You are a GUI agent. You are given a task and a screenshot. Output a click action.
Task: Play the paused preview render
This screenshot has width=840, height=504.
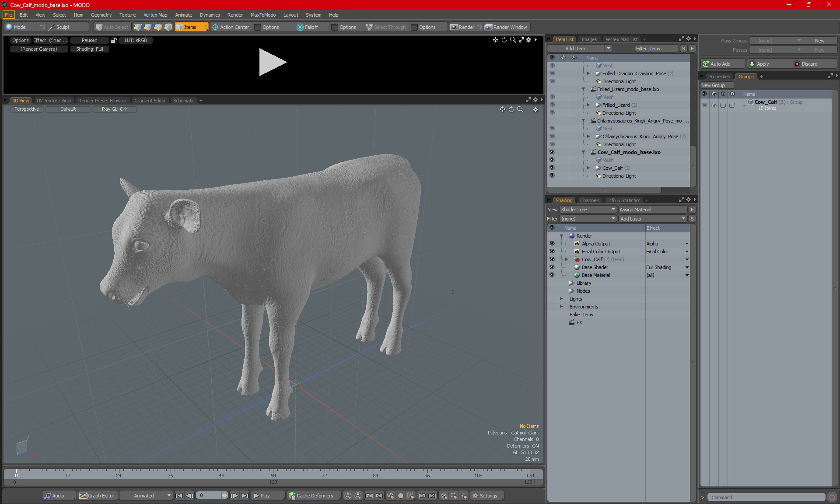[272, 62]
